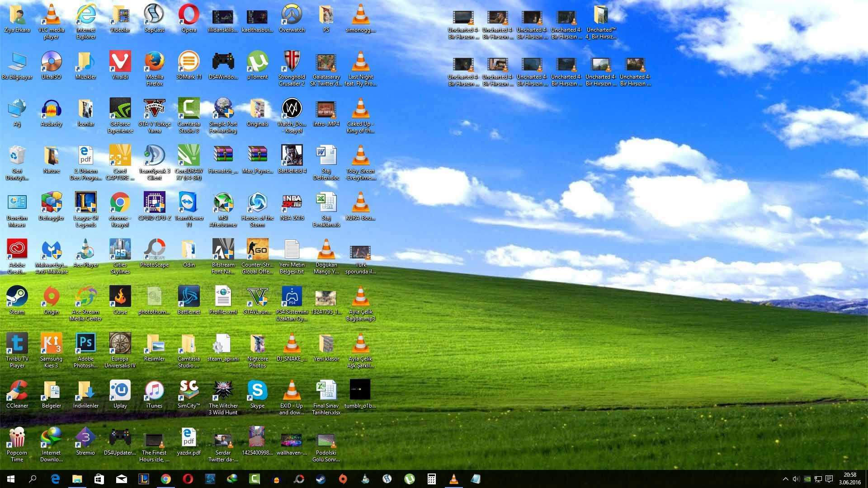The image size is (868, 488).
Task: Open Windows Start menu
Action: pos(10,479)
